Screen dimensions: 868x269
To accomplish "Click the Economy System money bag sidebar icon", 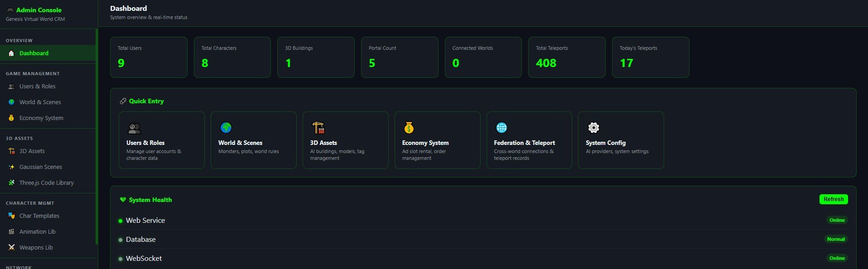I will [11, 118].
